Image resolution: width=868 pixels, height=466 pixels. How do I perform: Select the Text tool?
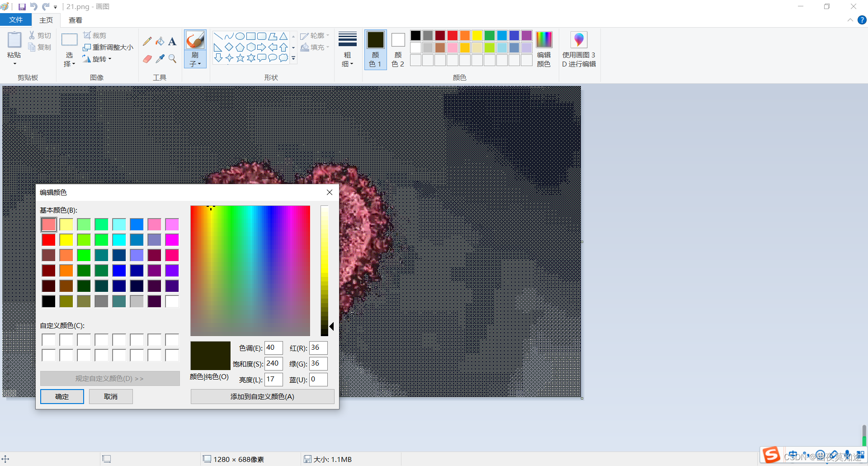172,41
